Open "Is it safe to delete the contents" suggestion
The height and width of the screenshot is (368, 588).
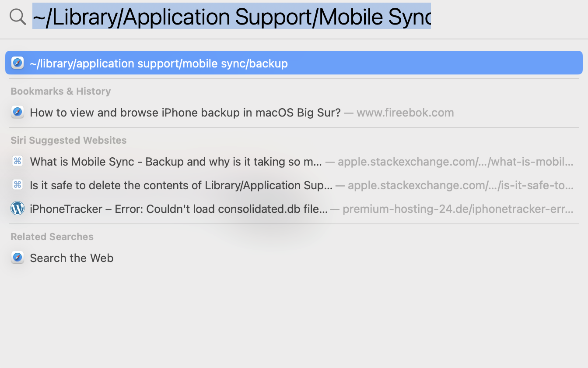[x=181, y=185]
